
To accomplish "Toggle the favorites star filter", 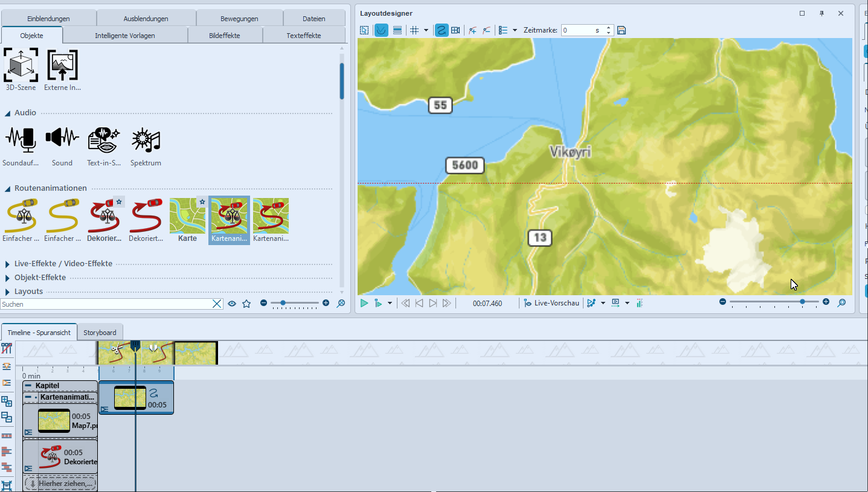I will 246,304.
